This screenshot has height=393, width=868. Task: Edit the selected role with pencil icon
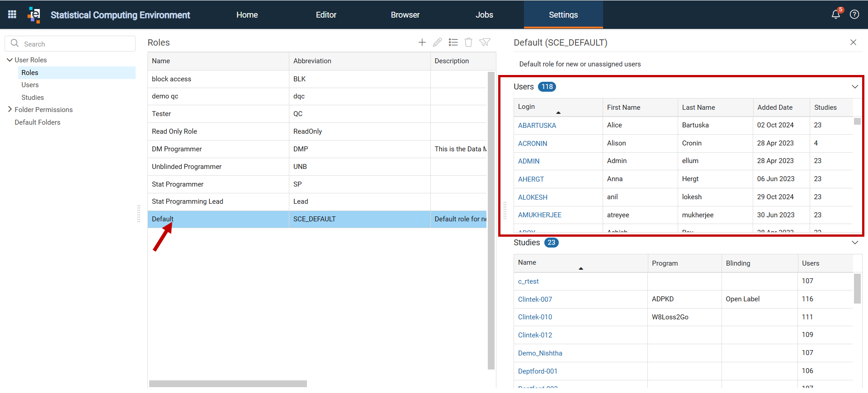(437, 42)
